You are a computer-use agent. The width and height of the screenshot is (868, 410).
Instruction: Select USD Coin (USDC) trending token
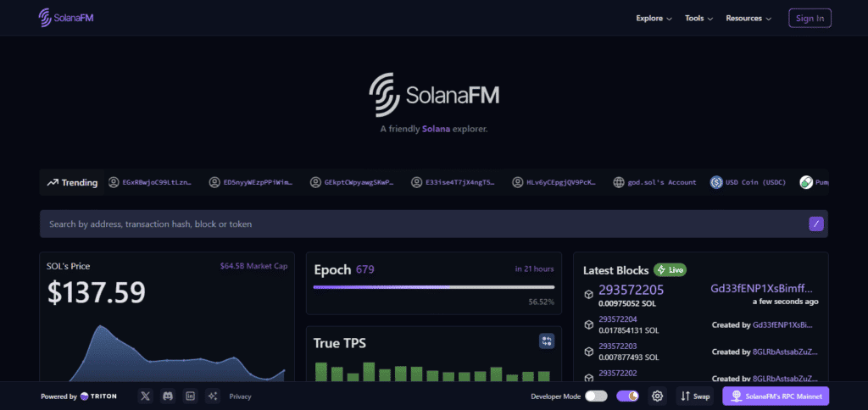click(x=748, y=182)
